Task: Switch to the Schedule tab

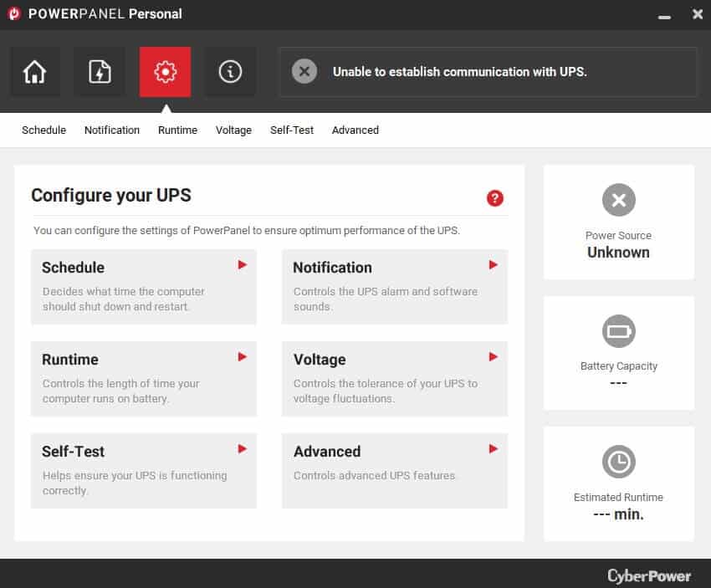Action: click(44, 130)
